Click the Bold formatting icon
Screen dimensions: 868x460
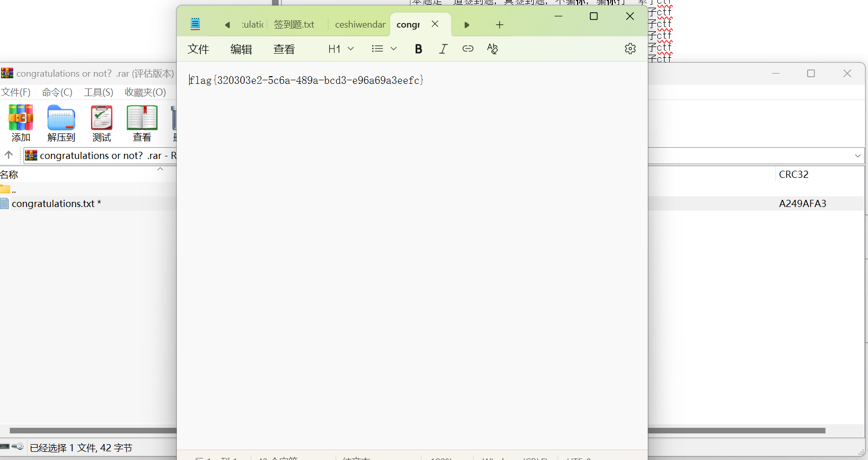(x=418, y=49)
